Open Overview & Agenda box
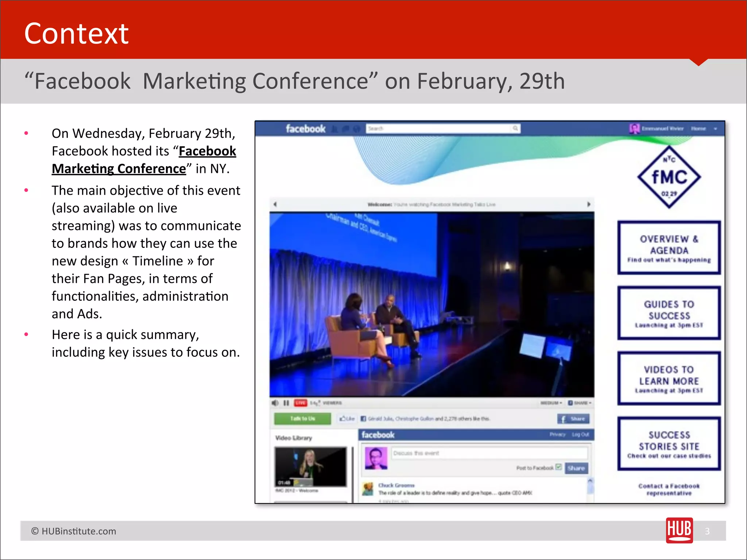 (669, 248)
